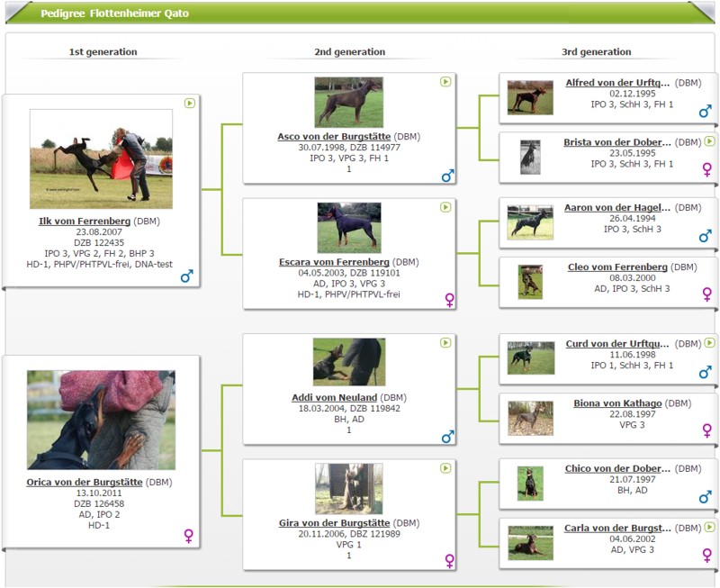Click the green arrow icon on Ilk vom Ferrenberg card
Viewport: 720px width, 588px height.
pyautogui.click(x=189, y=103)
